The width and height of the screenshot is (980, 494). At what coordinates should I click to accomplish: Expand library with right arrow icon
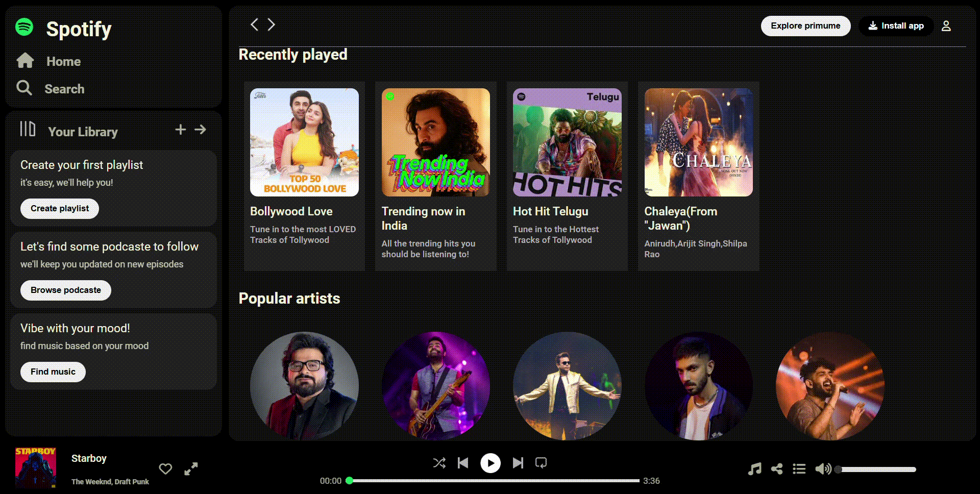tap(200, 130)
